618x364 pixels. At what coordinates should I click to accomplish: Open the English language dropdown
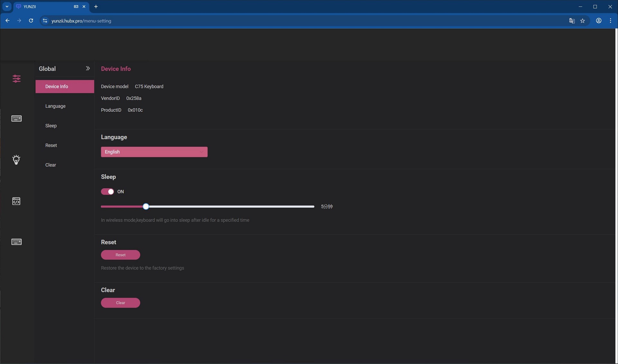(154, 152)
